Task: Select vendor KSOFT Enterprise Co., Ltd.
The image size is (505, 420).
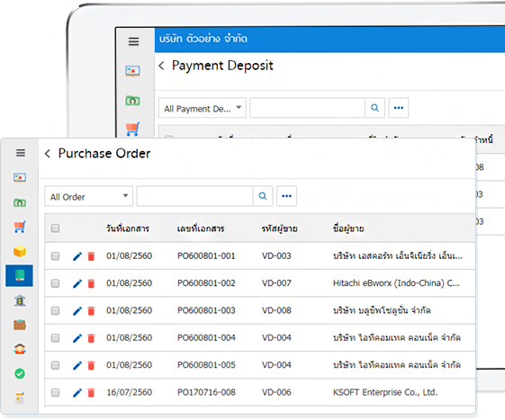Action: pos(385,392)
